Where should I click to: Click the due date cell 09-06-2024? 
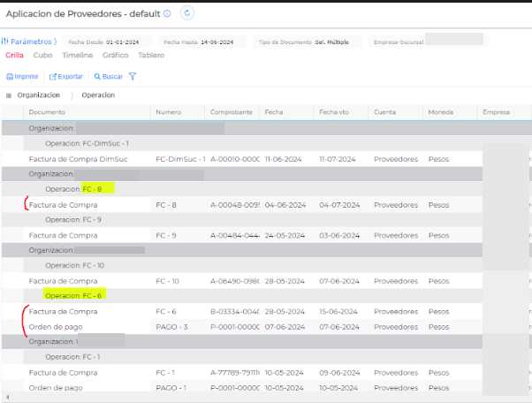click(x=339, y=373)
